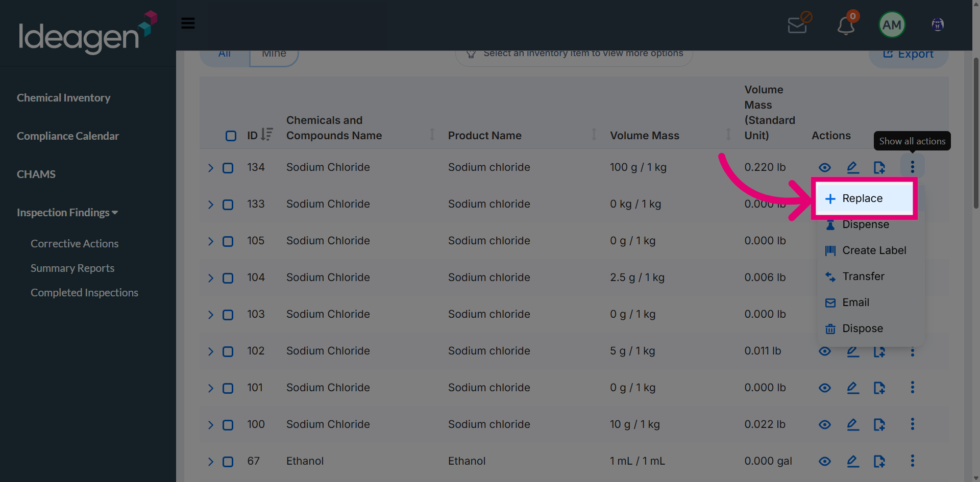The width and height of the screenshot is (980, 482).
Task: View item 100 with eye icon
Action: point(825,424)
